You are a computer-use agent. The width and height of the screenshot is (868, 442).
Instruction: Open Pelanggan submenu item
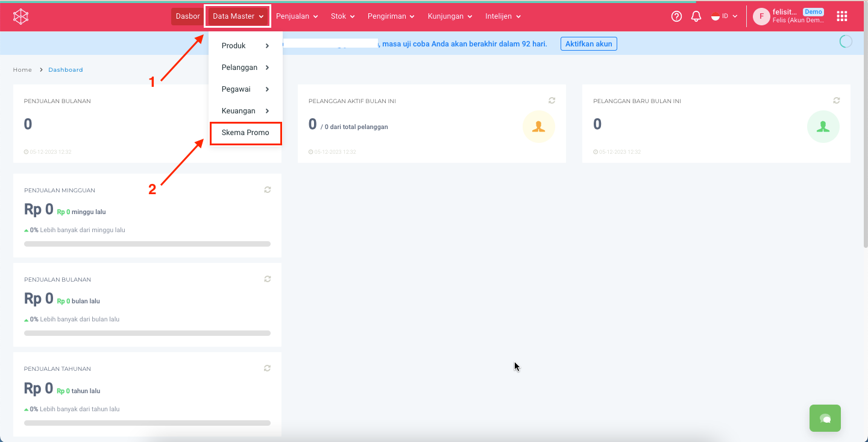pyautogui.click(x=245, y=68)
